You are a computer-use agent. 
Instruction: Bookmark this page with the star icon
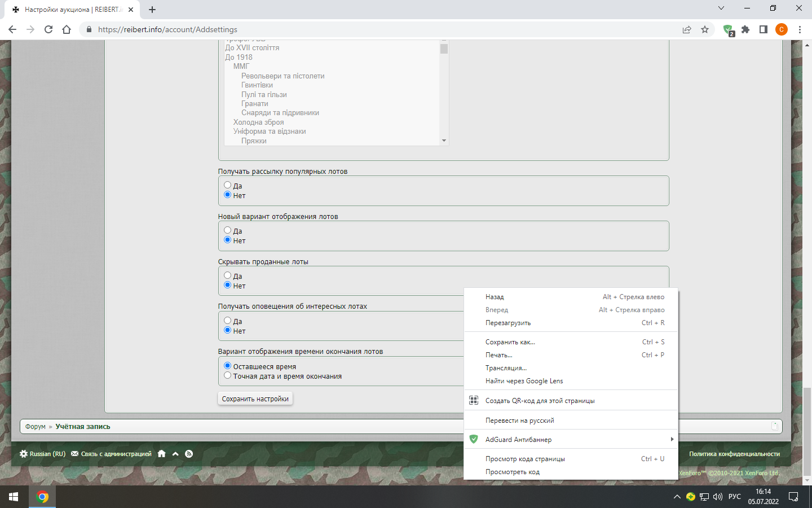pyautogui.click(x=705, y=30)
